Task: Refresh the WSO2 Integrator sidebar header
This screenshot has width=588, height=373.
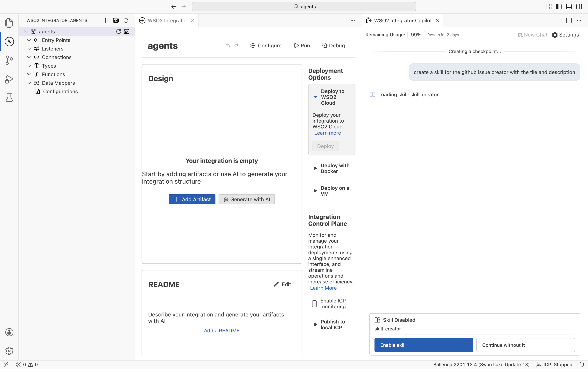Action: (x=126, y=20)
